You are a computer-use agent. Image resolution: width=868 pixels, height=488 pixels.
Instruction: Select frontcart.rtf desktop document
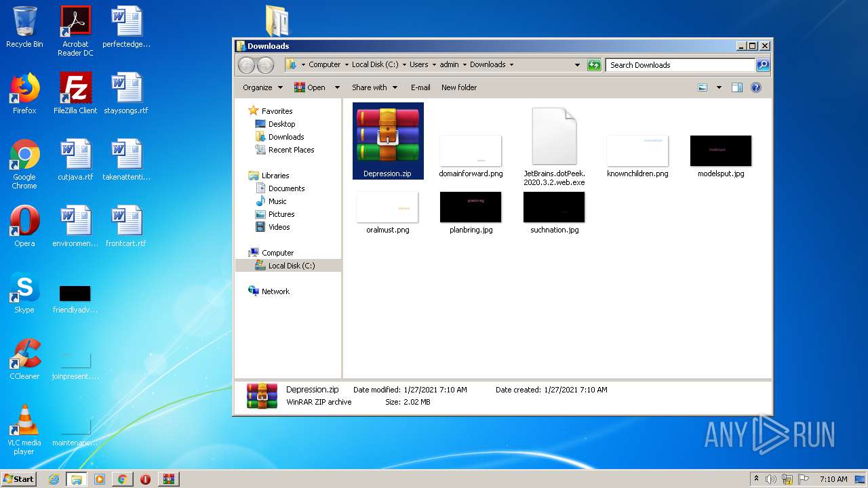(126, 226)
